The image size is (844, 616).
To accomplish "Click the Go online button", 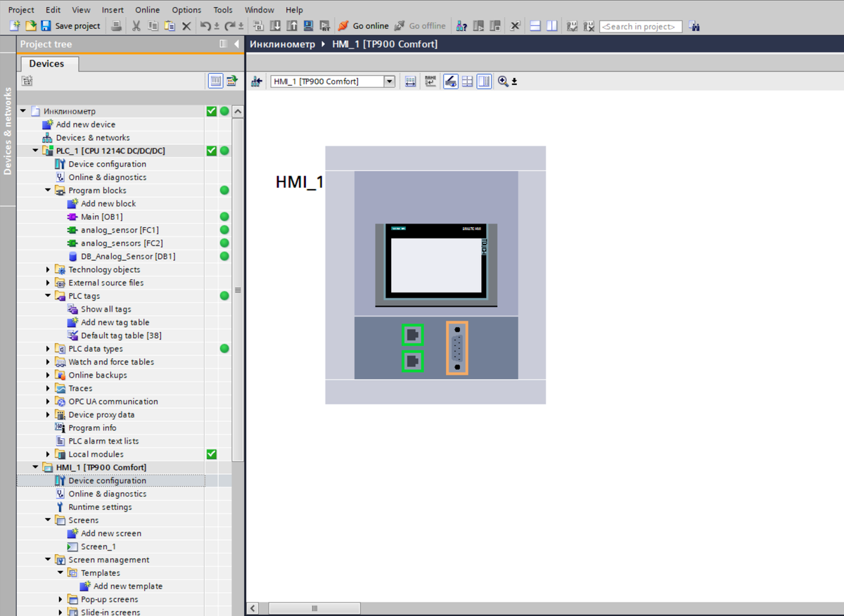I will point(363,26).
